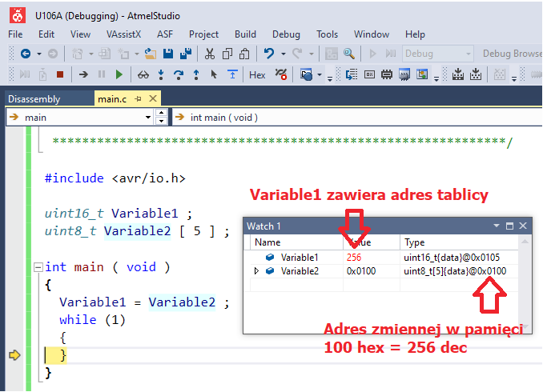This screenshot has height=392, width=543.
Task: Toggle pin on the main.c tab
Action: pyautogui.click(x=138, y=98)
